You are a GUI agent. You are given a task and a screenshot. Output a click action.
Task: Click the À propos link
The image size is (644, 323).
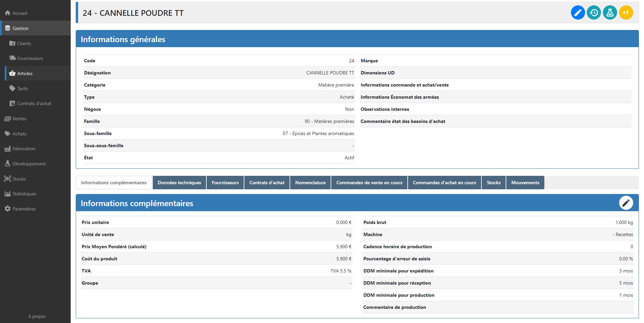click(37, 316)
